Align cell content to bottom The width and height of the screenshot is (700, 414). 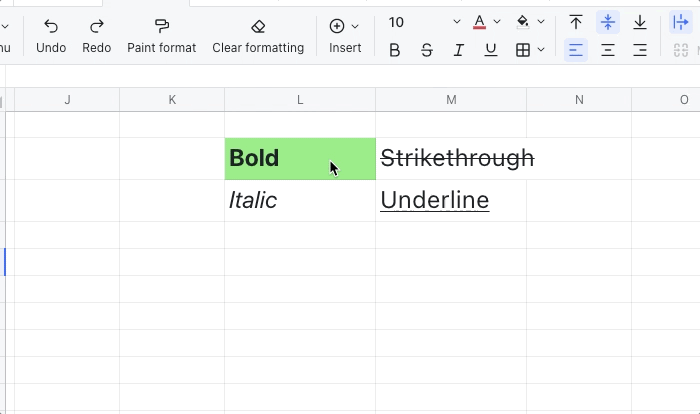click(640, 22)
